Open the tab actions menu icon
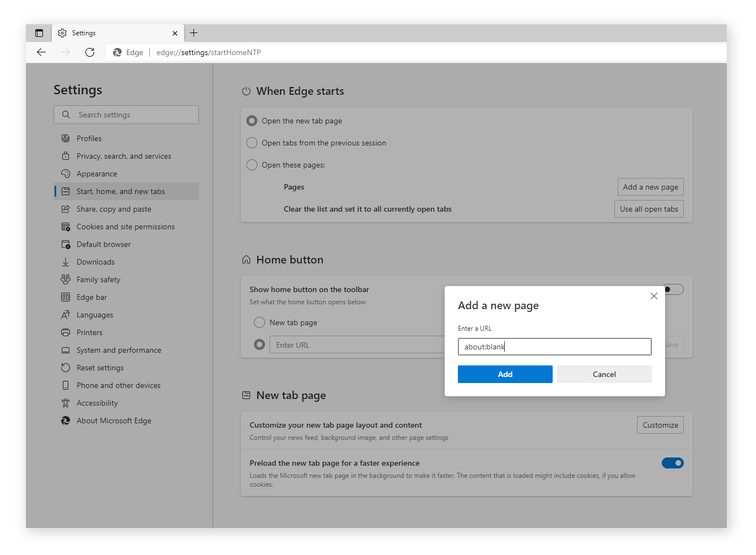 39,33
